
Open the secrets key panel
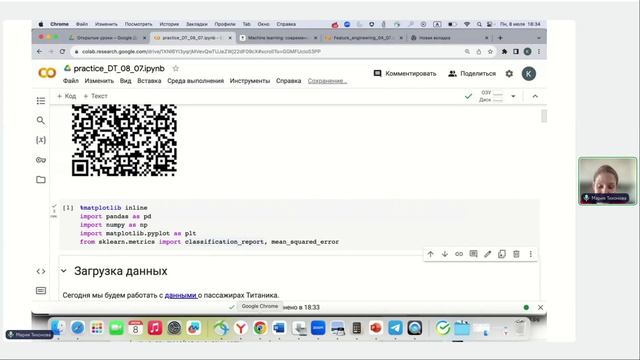tap(41, 160)
